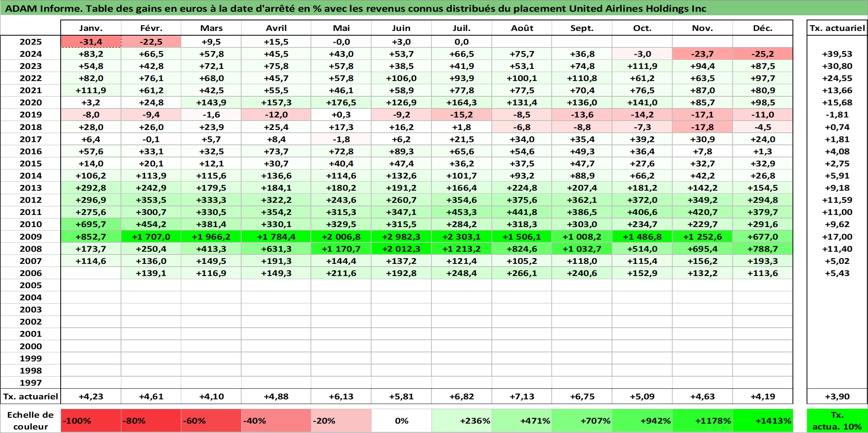Click the Févr. column header

pos(151,28)
